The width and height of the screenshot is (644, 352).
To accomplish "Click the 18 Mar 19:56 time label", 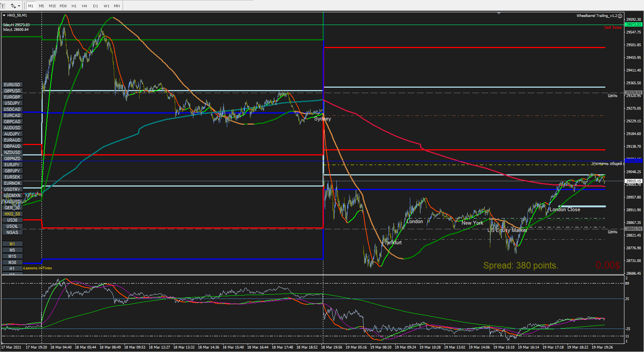I will pos(331,347).
